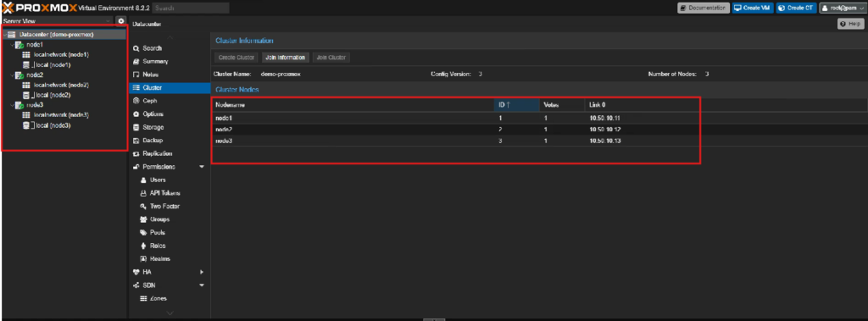Image resolution: width=868 pixels, height=321 pixels.
Task: Click the Ceph icon
Action: pyautogui.click(x=136, y=101)
